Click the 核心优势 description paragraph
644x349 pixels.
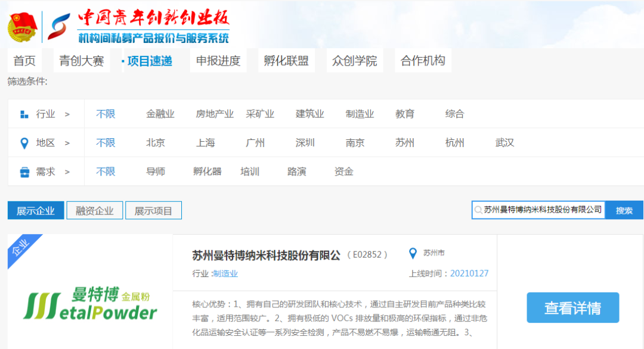(340, 318)
